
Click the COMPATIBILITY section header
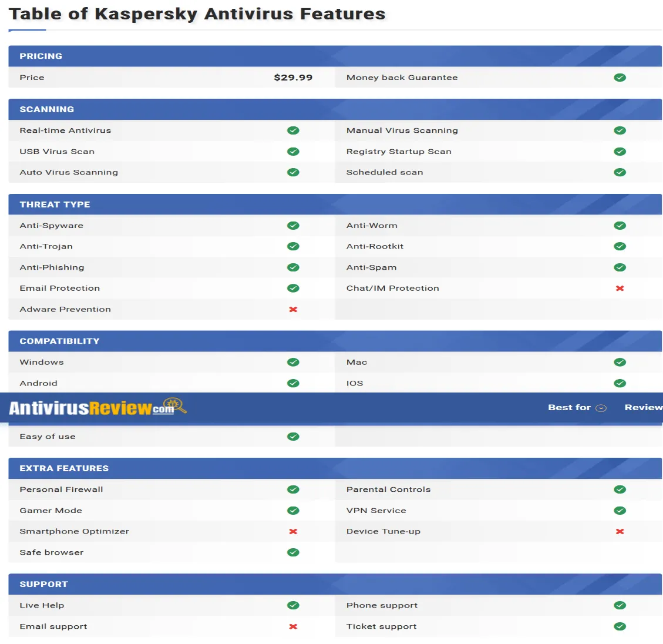click(x=335, y=341)
